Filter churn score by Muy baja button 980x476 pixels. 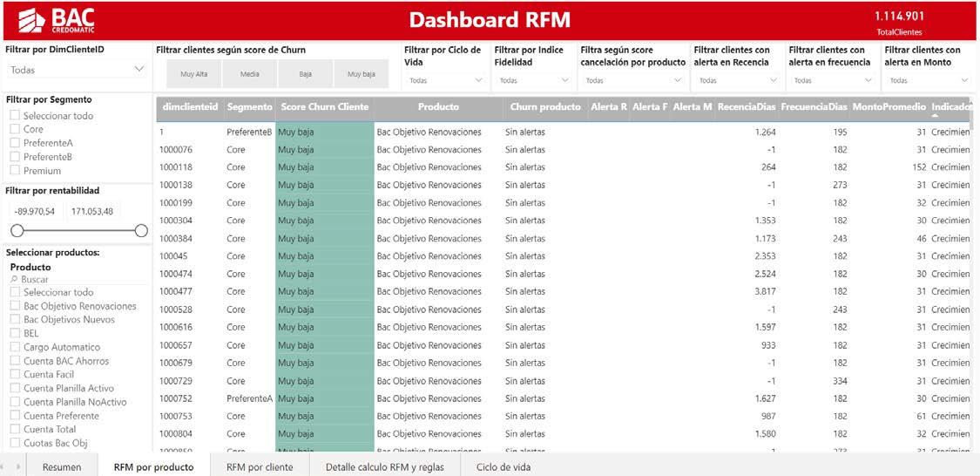click(362, 74)
